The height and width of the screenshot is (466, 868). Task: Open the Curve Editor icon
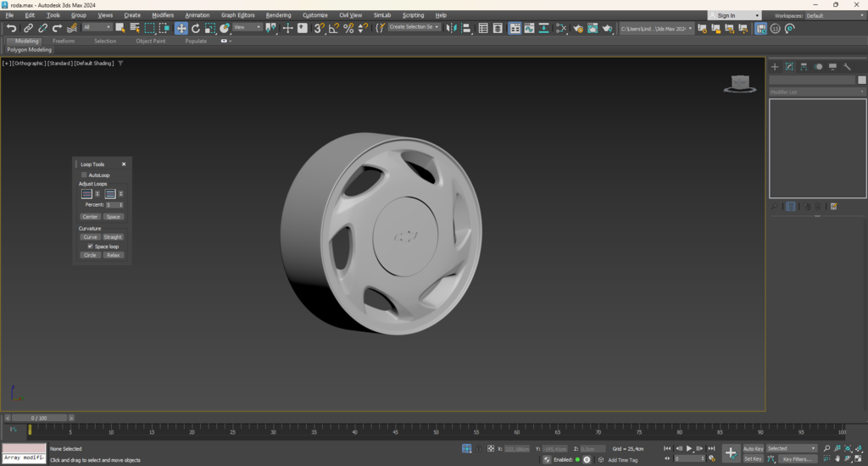pos(529,28)
